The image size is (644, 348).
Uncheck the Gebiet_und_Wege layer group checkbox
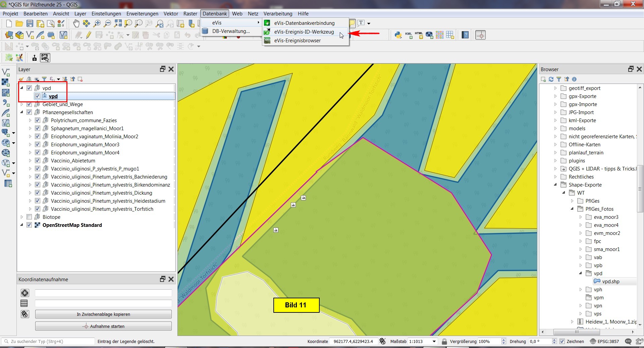click(x=29, y=104)
